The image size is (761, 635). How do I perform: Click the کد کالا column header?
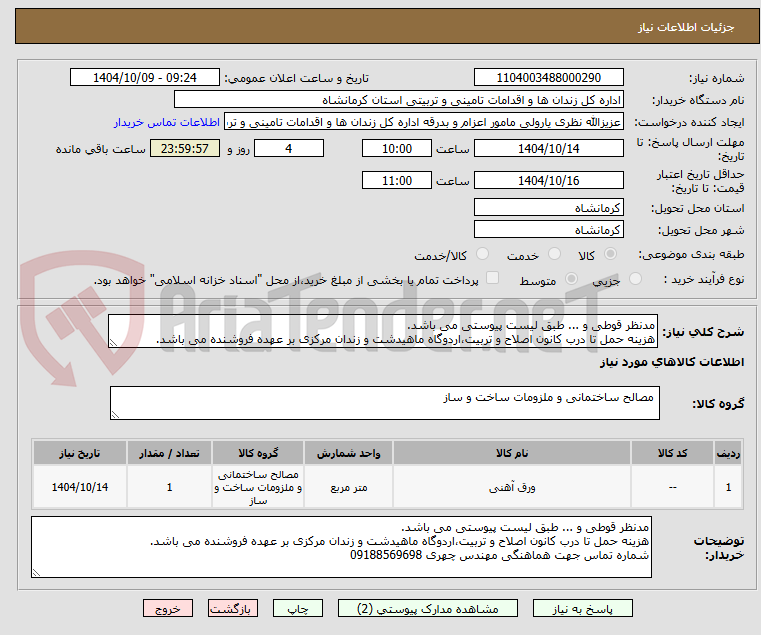pyautogui.click(x=672, y=453)
